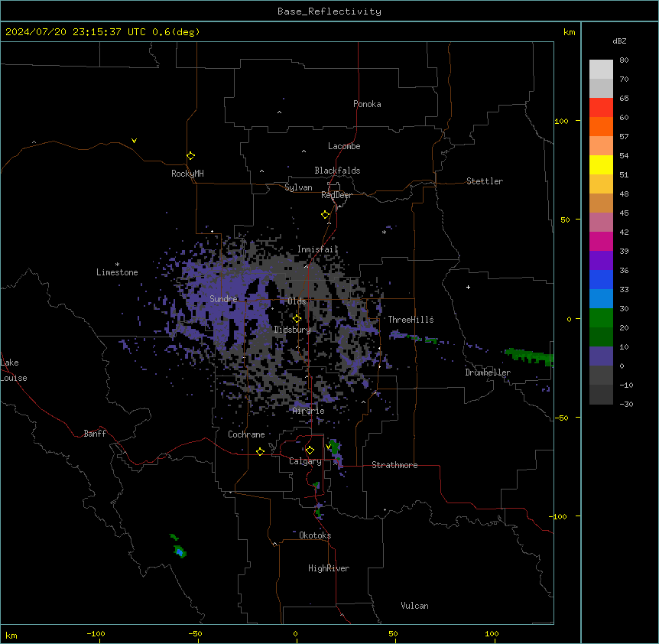659x644 pixels.
Task: Click the yellow diamond between Olds and Didsbury
Action: click(x=297, y=319)
